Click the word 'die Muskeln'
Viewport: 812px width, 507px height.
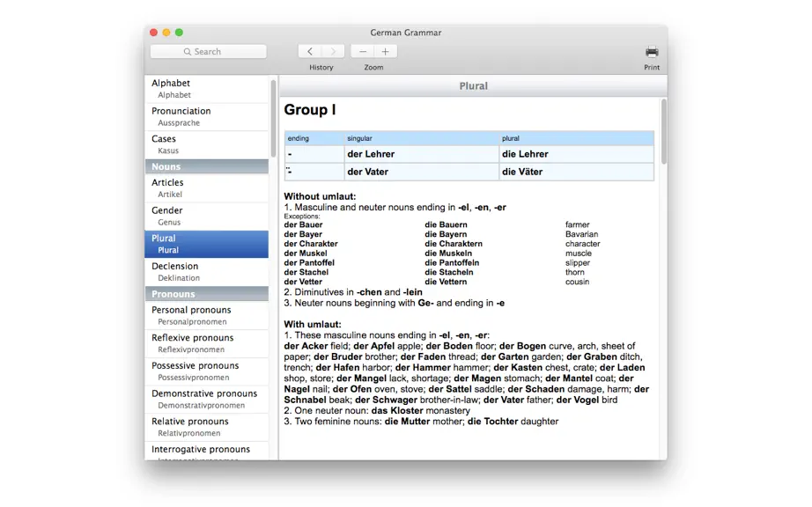click(x=448, y=253)
